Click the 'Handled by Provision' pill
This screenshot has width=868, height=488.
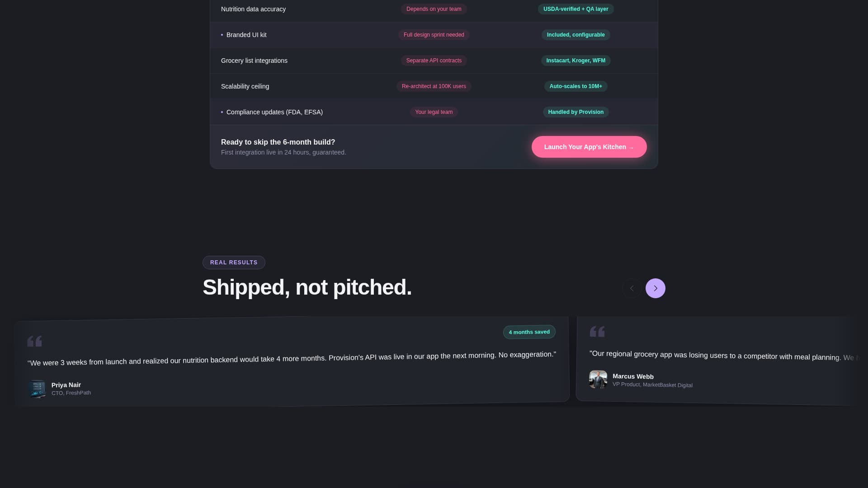click(x=576, y=112)
